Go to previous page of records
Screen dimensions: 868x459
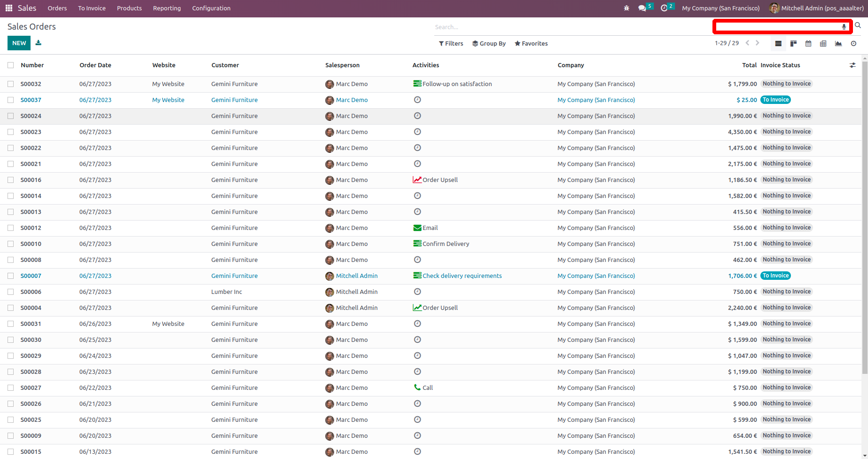[747, 43]
